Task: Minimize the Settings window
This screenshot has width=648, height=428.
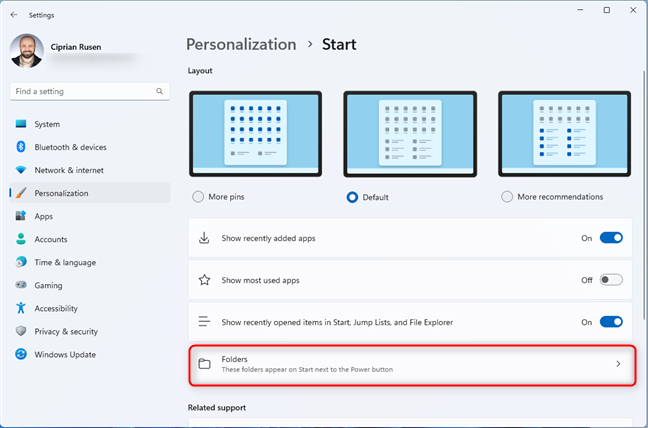Action: point(580,10)
